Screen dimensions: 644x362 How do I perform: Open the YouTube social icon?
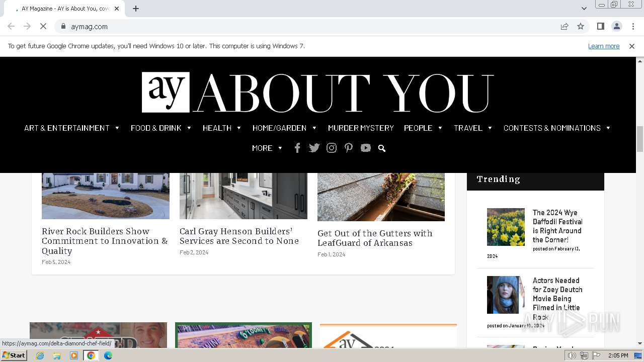pyautogui.click(x=366, y=148)
